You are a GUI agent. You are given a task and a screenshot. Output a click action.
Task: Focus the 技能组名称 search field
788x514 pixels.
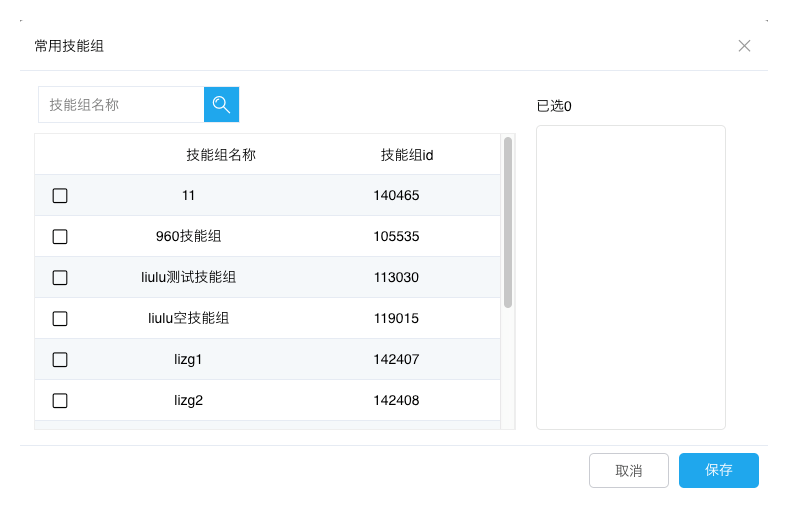coord(120,104)
